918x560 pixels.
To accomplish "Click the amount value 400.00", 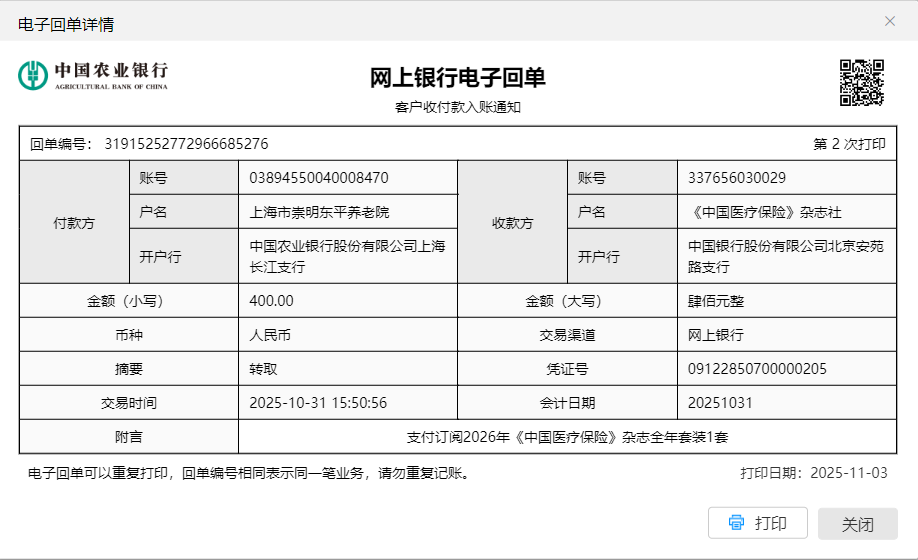I will point(272,301).
